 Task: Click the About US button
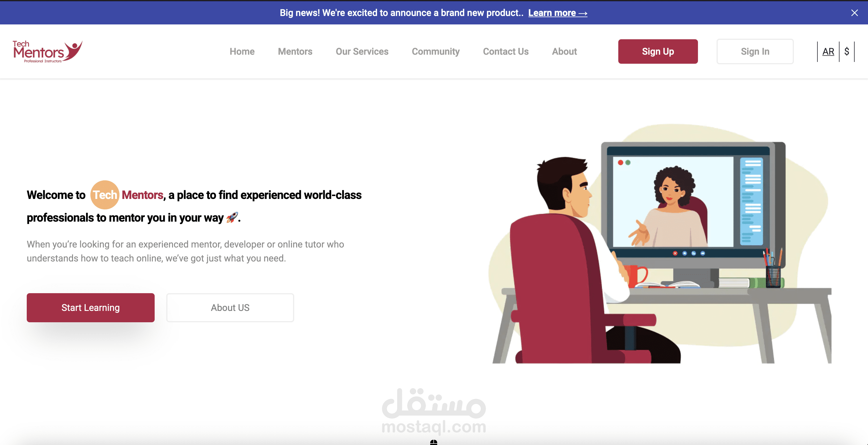pos(230,307)
